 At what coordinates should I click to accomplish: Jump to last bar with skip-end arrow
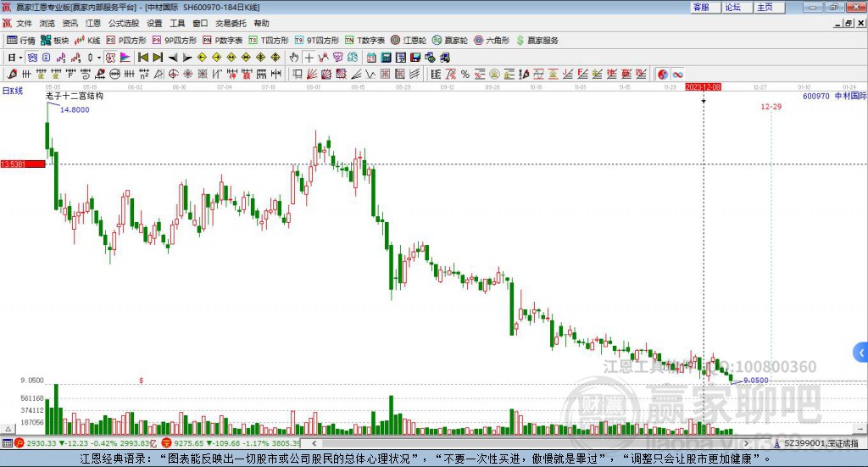click(158, 58)
